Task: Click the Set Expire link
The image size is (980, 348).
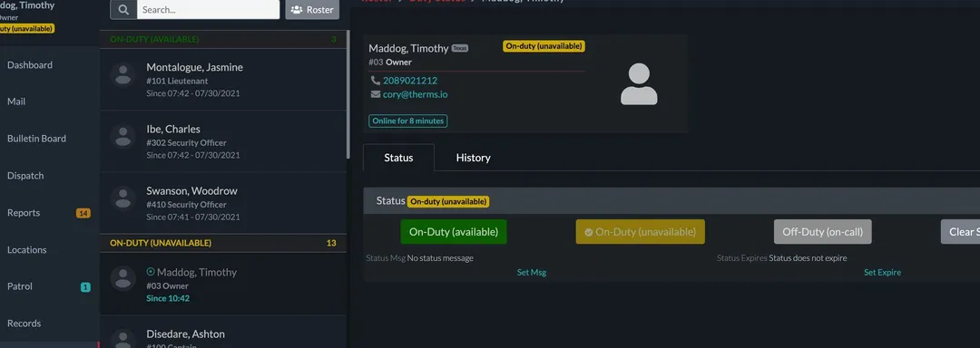Action: [x=883, y=273]
